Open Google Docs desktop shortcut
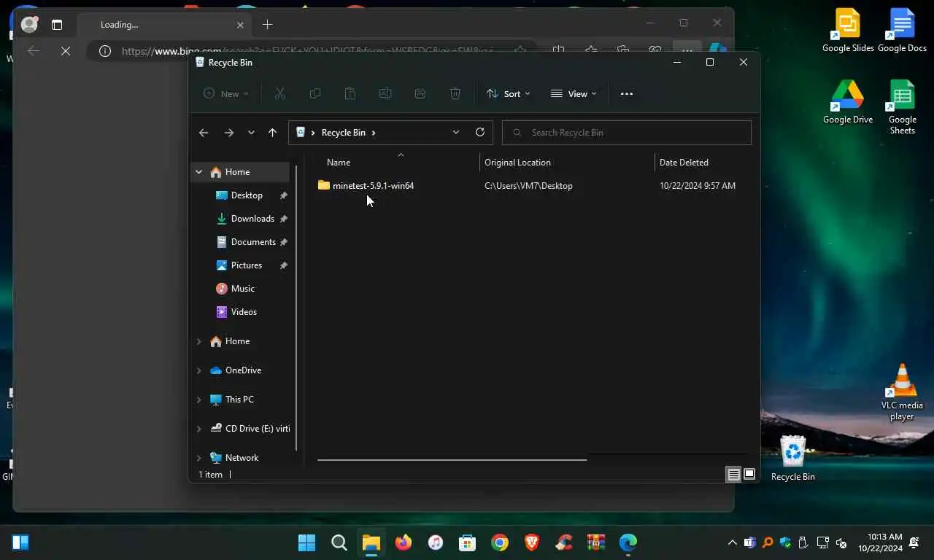 [x=902, y=30]
